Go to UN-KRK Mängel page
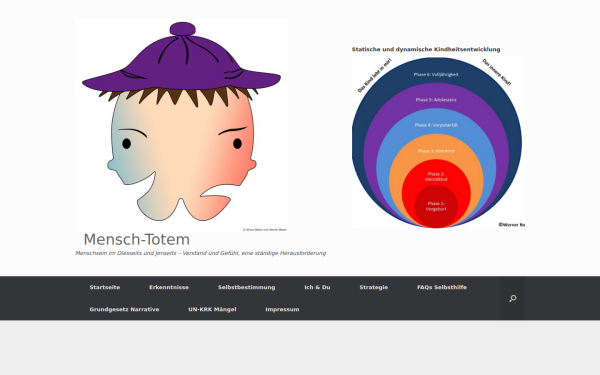 212,310
